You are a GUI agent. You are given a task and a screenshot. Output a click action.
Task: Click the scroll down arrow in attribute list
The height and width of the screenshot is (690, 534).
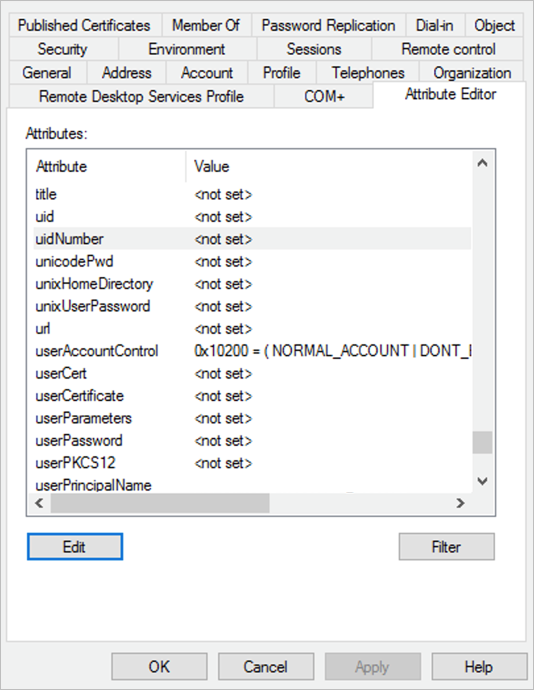coord(482,481)
